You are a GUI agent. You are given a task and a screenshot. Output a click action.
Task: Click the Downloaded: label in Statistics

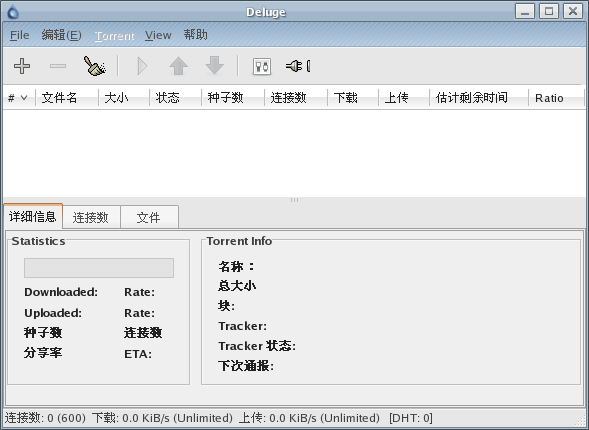(x=61, y=292)
